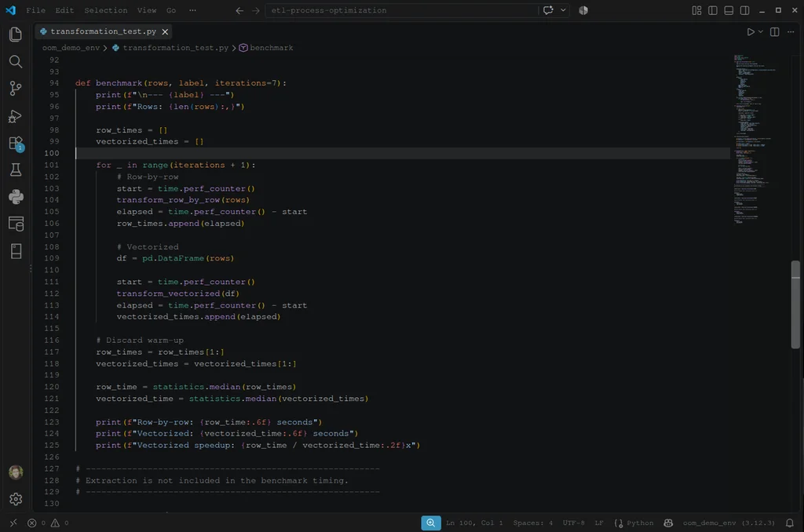The image size is (804, 532).
Task: Open the File menu
Action: point(35,10)
